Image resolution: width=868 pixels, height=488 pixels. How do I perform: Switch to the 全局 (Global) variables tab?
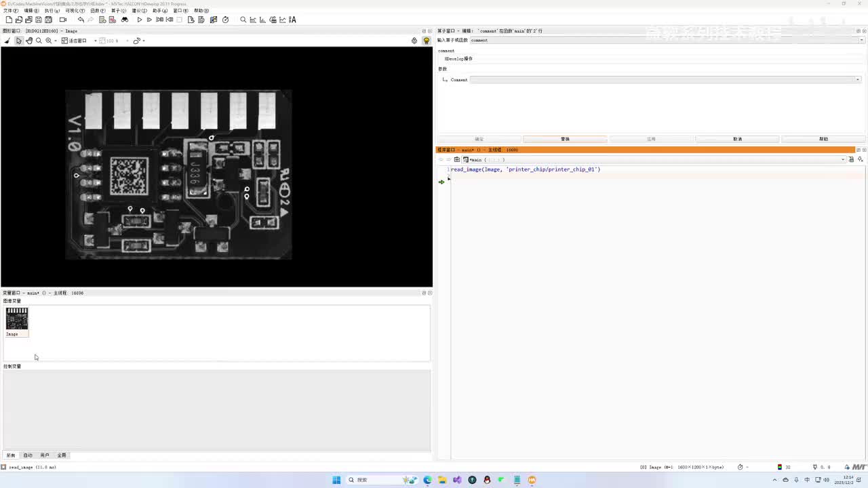pyautogui.click(x=62, y=455)
